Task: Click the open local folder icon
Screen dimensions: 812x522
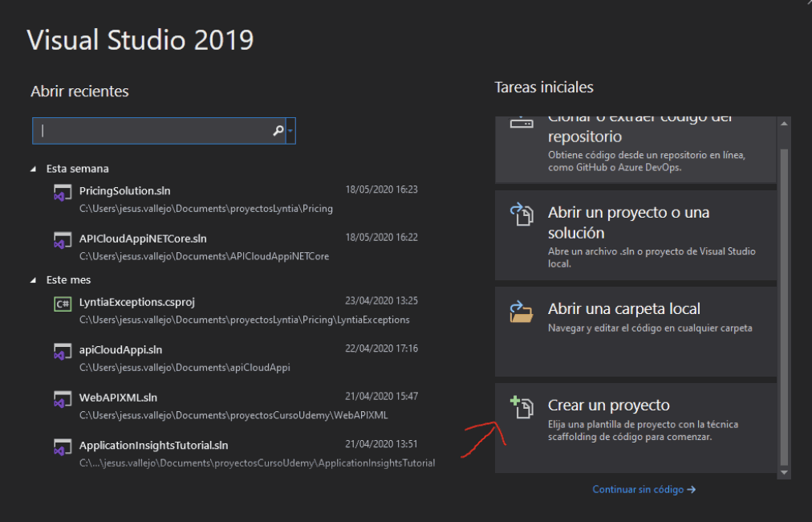Action: (522, 312)
